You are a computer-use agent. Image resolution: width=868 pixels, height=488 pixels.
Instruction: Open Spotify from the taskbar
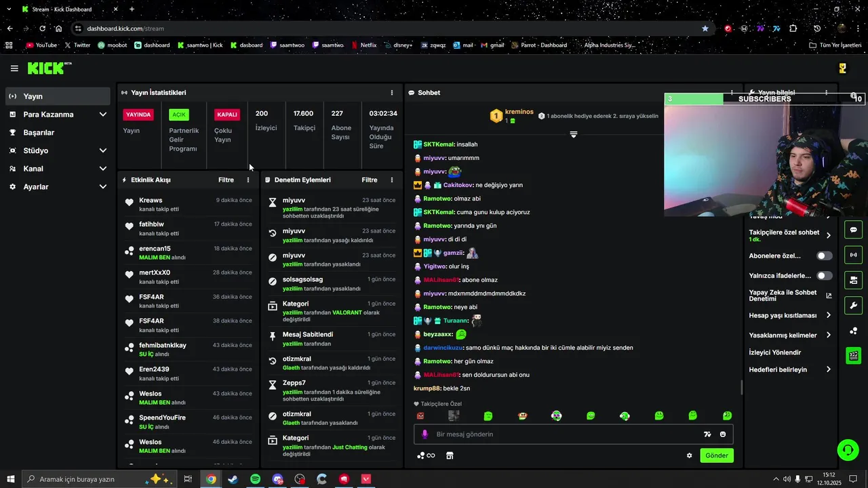click(x=255, y=479)
